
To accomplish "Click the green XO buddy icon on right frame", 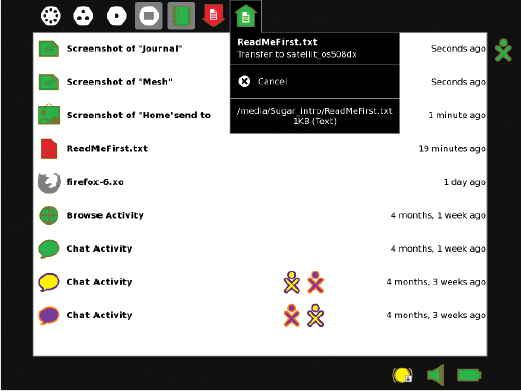I will tap(503, 50).
